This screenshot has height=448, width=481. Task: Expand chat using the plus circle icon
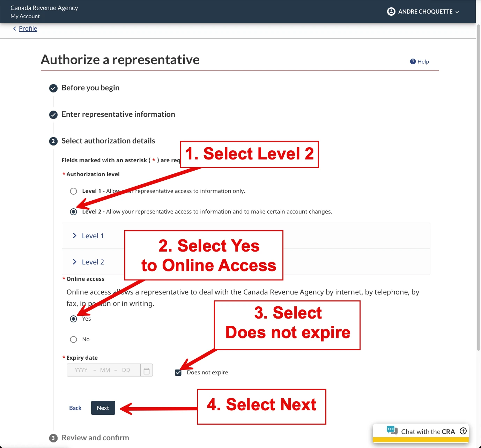(463, 431)
